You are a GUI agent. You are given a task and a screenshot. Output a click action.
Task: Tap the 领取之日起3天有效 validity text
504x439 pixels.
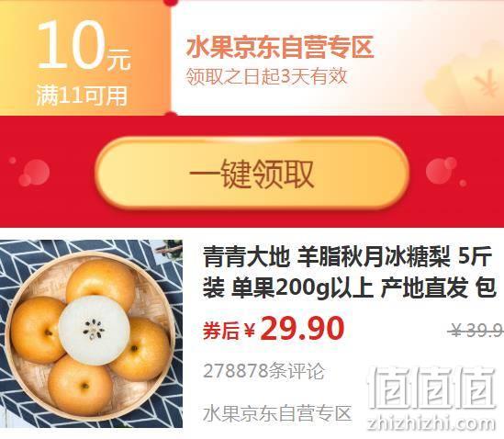pos(267,76)
